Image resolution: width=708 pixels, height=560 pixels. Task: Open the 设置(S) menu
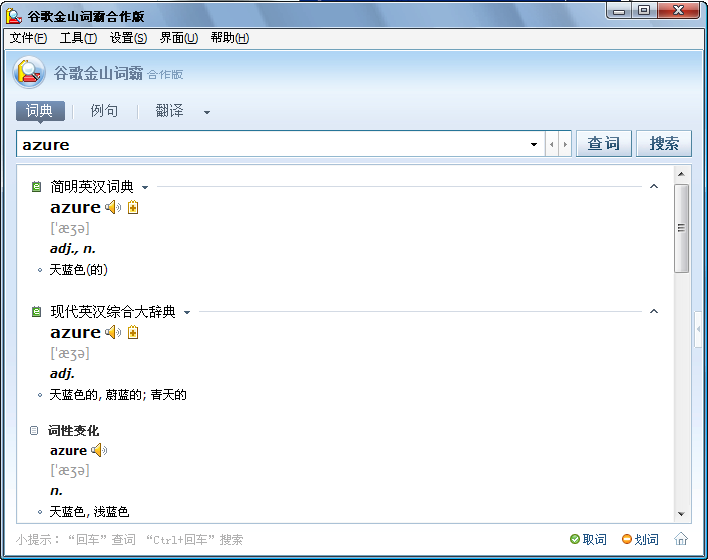point(128,38)
